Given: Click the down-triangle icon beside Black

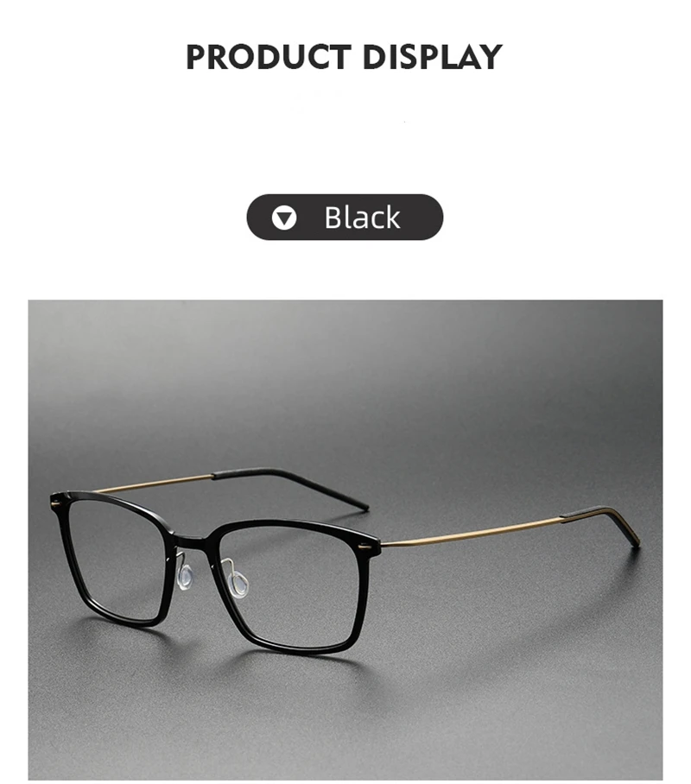Looking at the screenshot, I should click(x=283, y=218).
